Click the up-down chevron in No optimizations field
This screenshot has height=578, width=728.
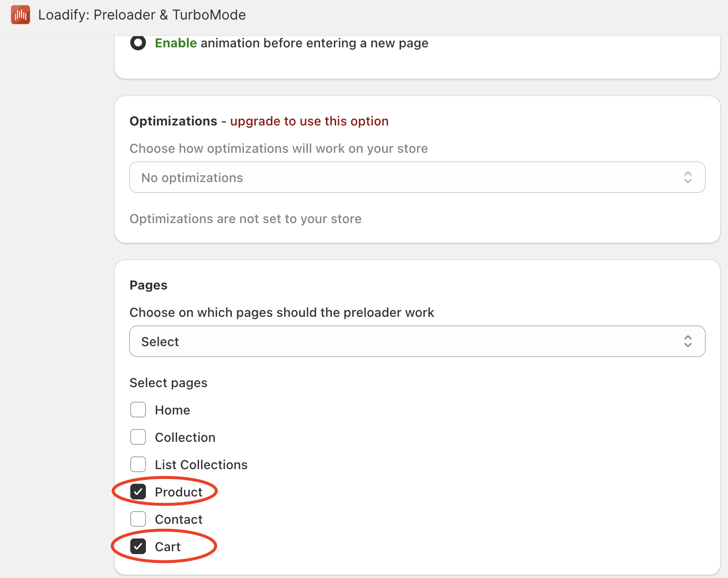coord(688,177)
